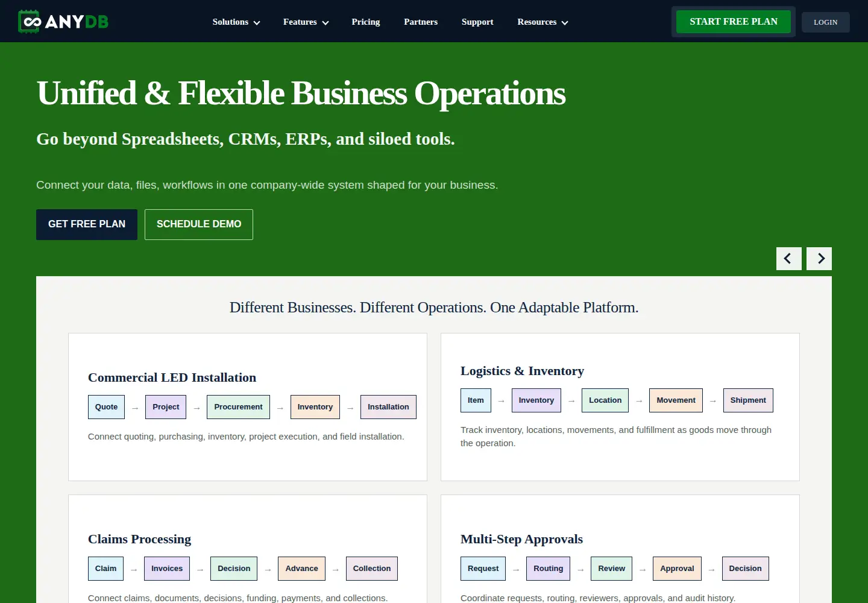Image resolution: width=868 pixels, height=603 pixels.
Task: Expand the Resources menu
Action: pos(542,22)
